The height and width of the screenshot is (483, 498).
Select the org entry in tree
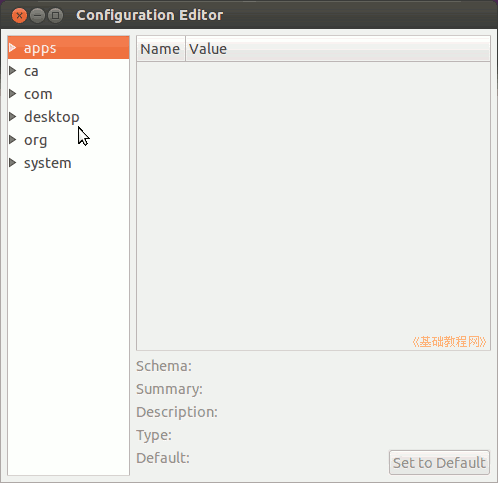68,140
